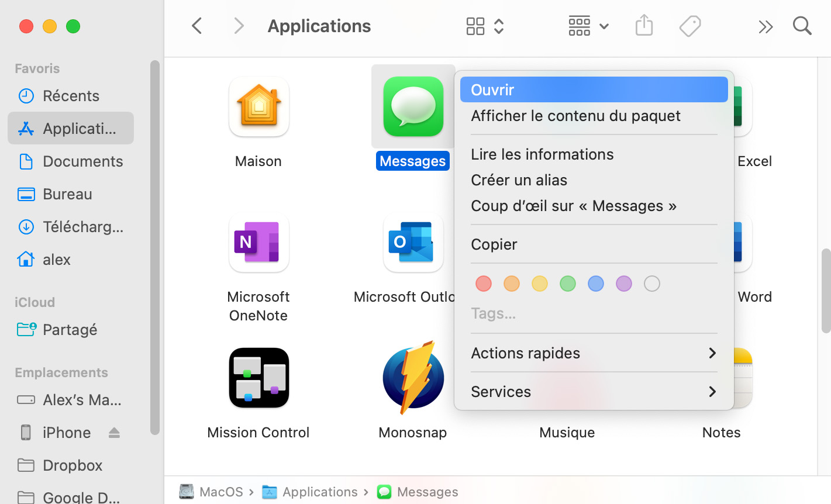Select the Monosnap app icon
Image resolution: width=831 pixels, height=504 pixels.
click(413, 378)
